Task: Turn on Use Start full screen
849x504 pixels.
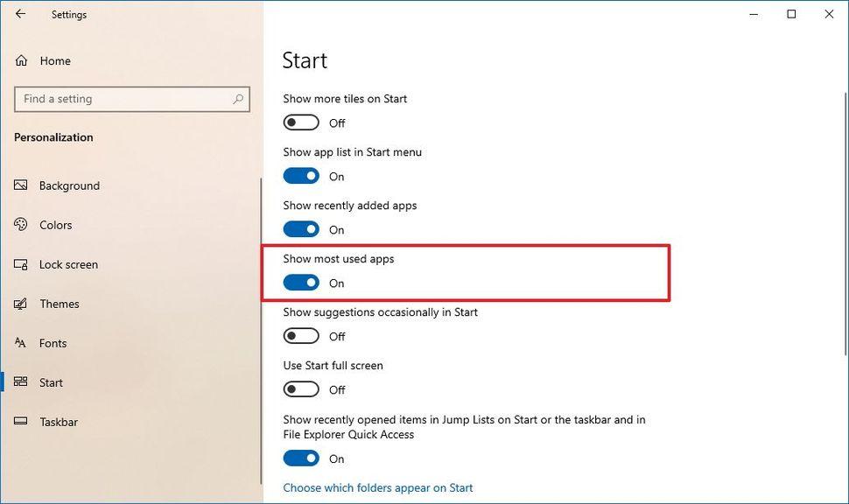Action: [301, 389]
